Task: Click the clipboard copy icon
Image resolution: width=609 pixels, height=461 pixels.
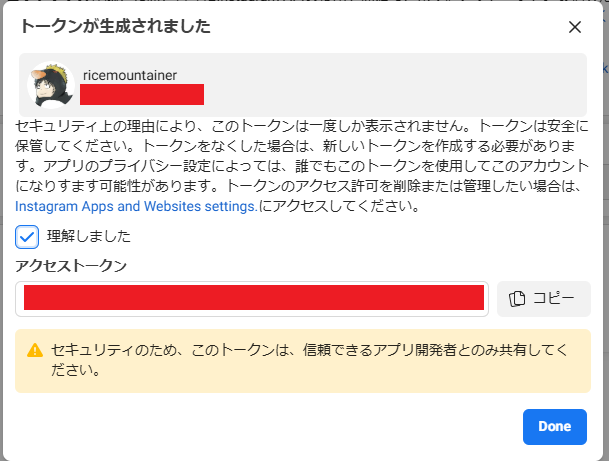Action: 517,298
